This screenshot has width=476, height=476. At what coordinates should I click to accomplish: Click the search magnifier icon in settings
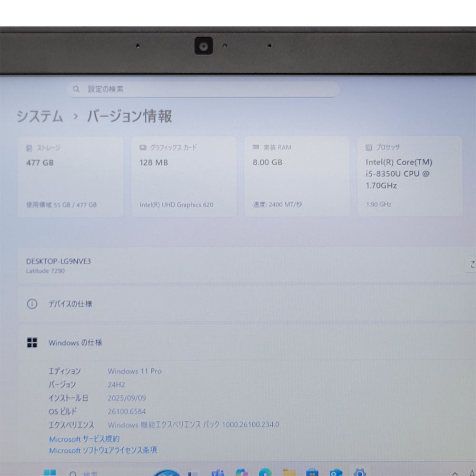click(x=76, y=89)
